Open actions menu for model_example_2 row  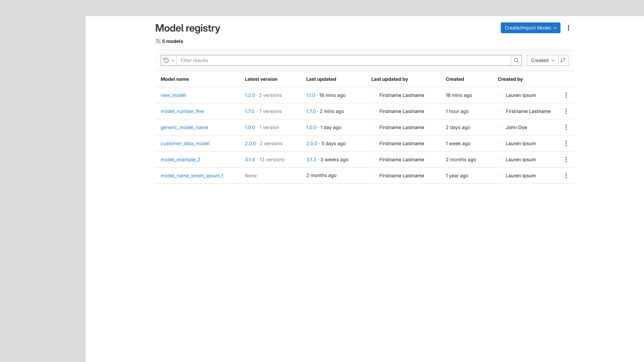pos(566,160)
